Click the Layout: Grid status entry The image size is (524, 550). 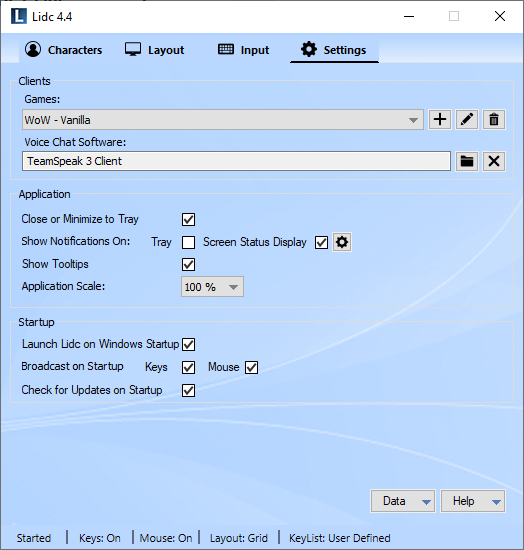coord(239,538)
